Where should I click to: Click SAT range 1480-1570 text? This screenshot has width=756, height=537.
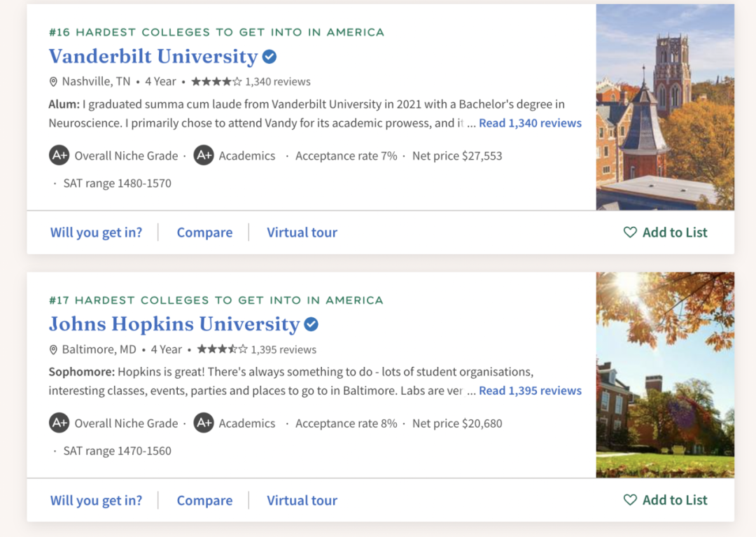pos(117,183)
